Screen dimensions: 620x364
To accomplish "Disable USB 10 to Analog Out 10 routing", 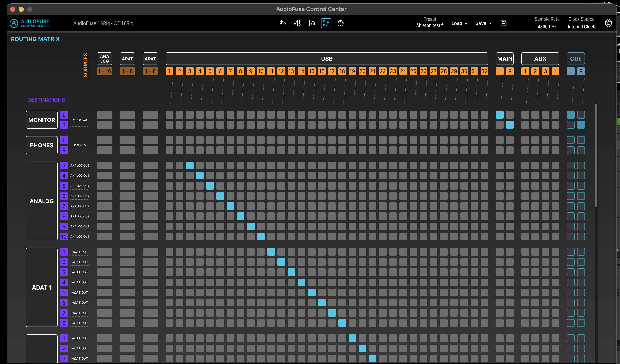I will point(261,237).
